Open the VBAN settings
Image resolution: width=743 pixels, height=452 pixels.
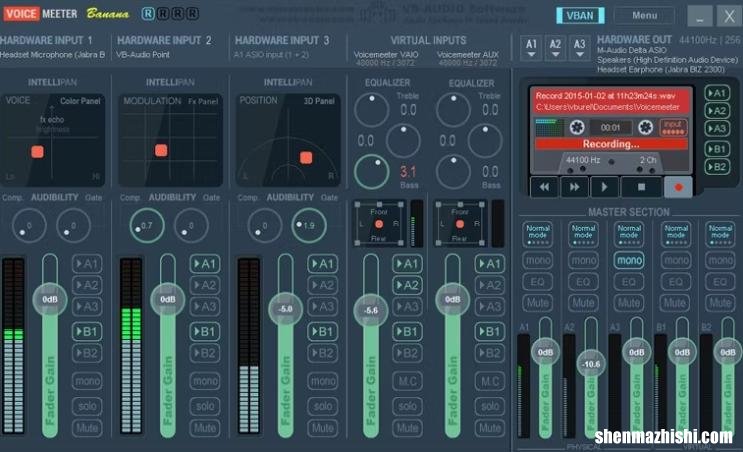pos(580,15)
